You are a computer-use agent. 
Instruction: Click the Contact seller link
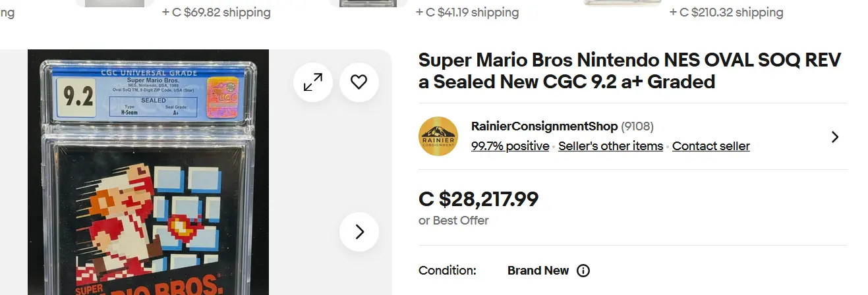[x=710, y=146]
